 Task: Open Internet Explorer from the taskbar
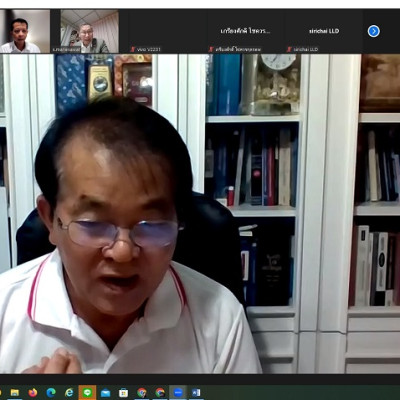click(69, 392)
